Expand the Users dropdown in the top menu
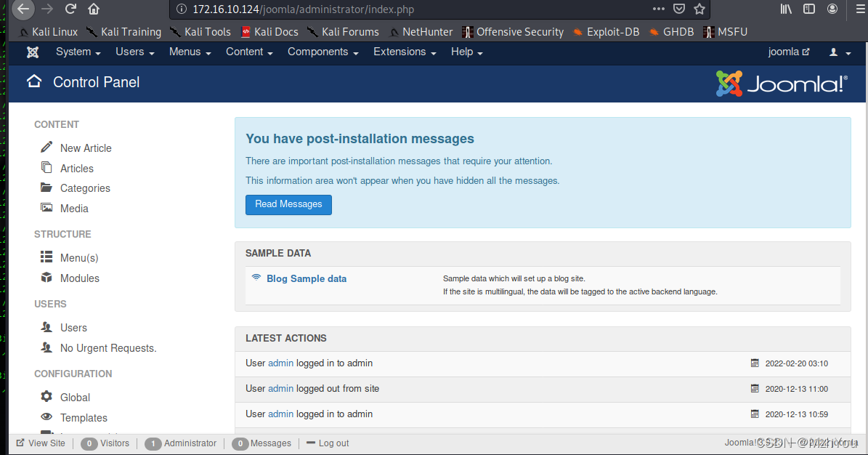Viewport: 868px width, 455px height. click(134, 52)
